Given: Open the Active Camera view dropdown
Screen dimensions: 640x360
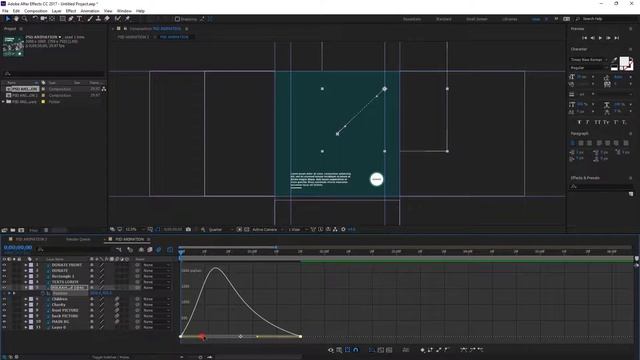Looking at the screenshot, I should pos(267,229).
